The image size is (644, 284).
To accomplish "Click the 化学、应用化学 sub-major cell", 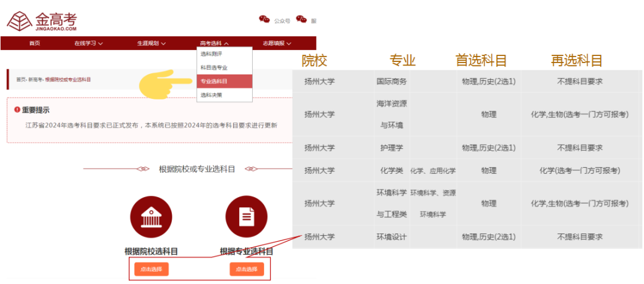I will click(433, 171).
